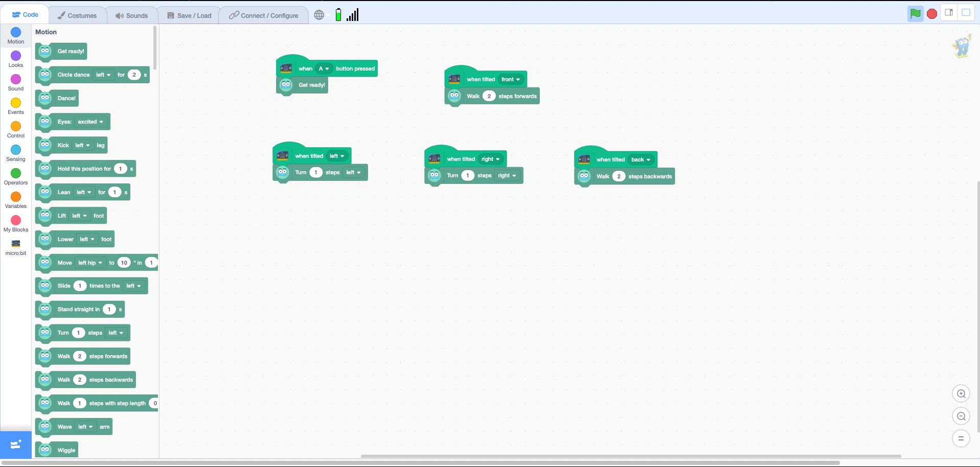The height and width of the screenshot is (467, 980).
Task: Click the steps value in Walk forwards palette block
Action: pos(80,356)
